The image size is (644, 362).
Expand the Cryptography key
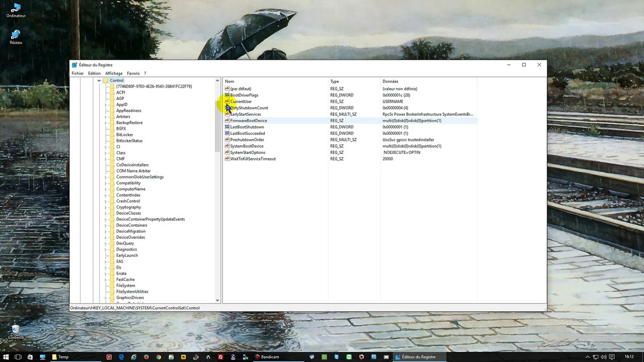[x=106, y=207]
